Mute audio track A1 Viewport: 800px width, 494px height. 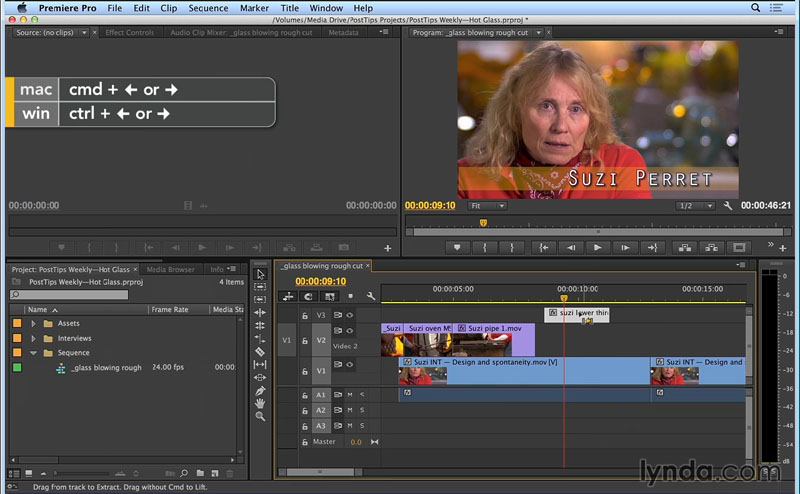click(x=350, y=394)
